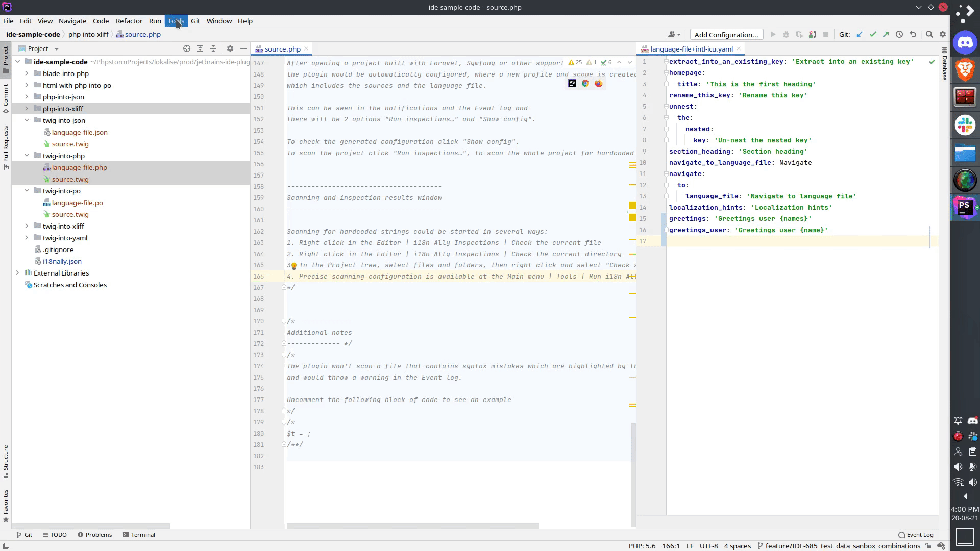Open the Tools menu in menu bar

tap(176, 21)
